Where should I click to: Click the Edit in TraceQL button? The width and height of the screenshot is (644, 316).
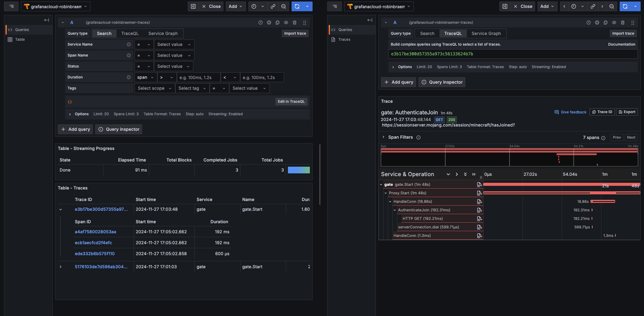pyautogui.click(x=291, y=102)
